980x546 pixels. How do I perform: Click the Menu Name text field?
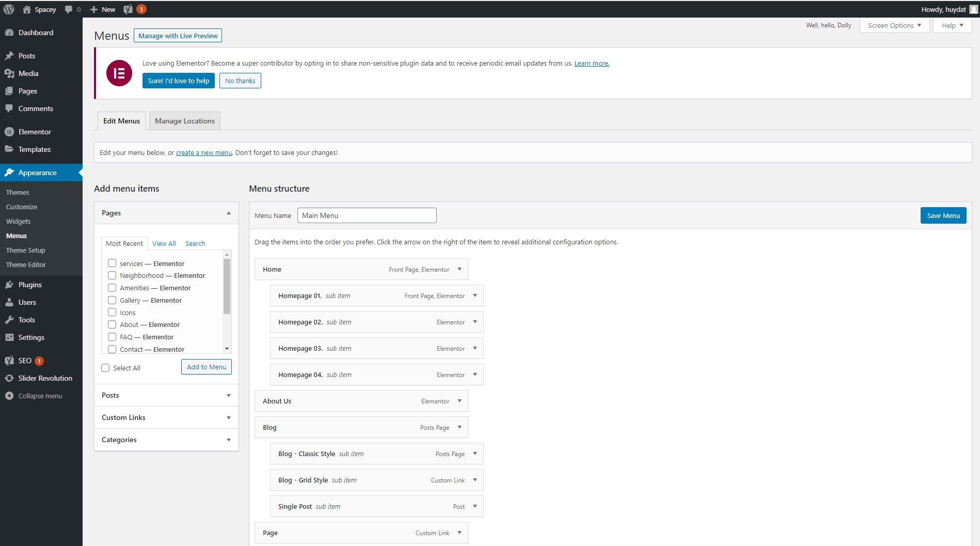coord(367,215)
